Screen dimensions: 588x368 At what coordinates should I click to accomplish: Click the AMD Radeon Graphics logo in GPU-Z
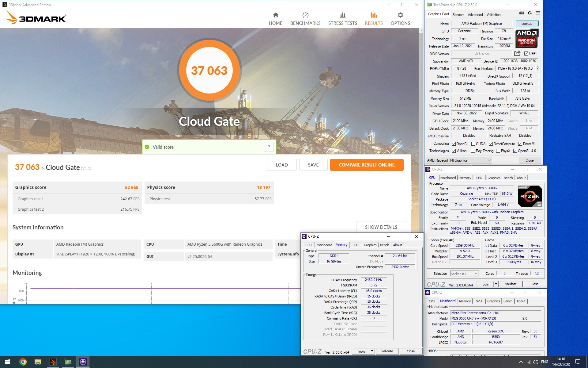click(x=526, y=38)
